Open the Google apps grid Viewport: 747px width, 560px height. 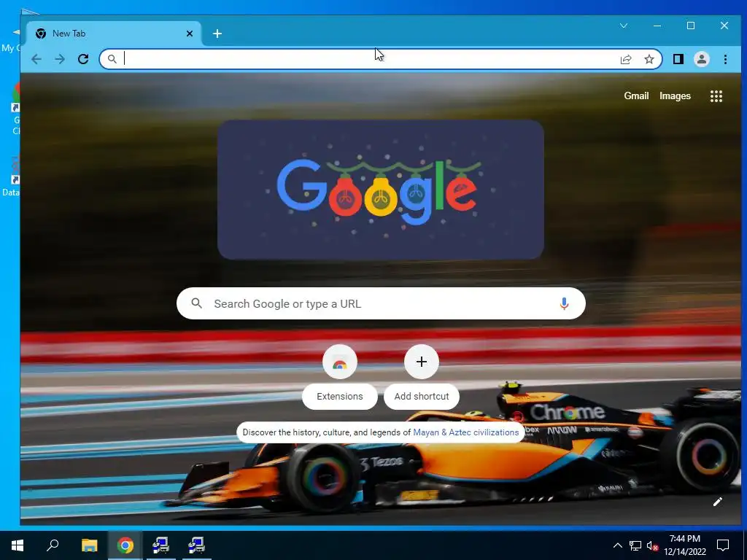(716, 96)
